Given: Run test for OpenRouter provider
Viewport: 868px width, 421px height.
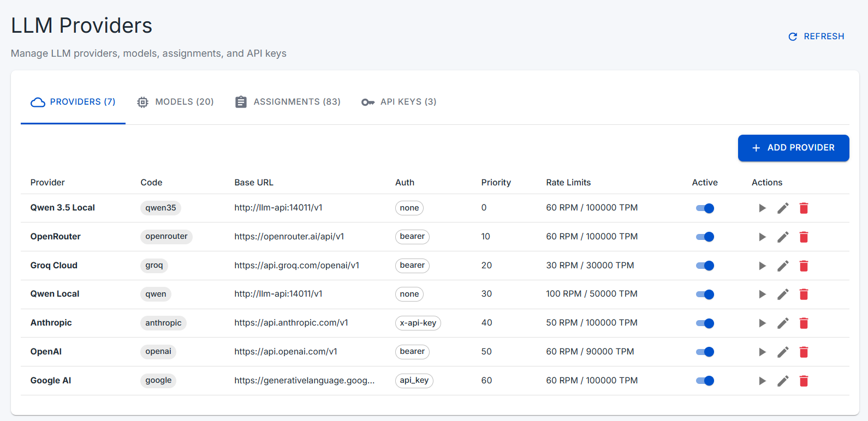Looking at the screenshot, I should [762, 237].
